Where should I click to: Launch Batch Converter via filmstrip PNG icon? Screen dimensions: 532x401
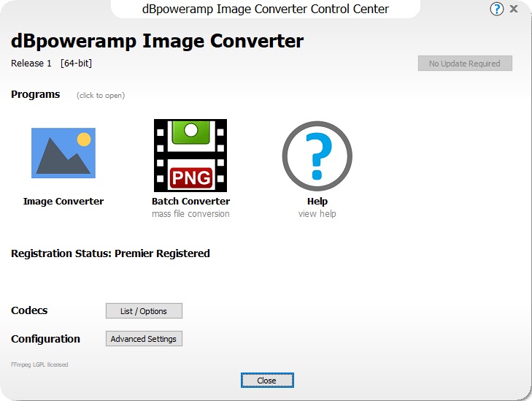pyautogui.click(x=190, y=156)
